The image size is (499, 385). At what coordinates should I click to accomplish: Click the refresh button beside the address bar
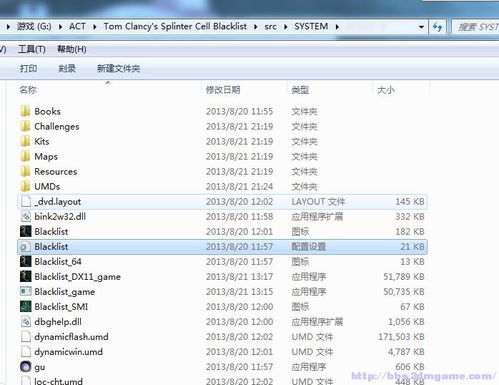coord(437,26)
